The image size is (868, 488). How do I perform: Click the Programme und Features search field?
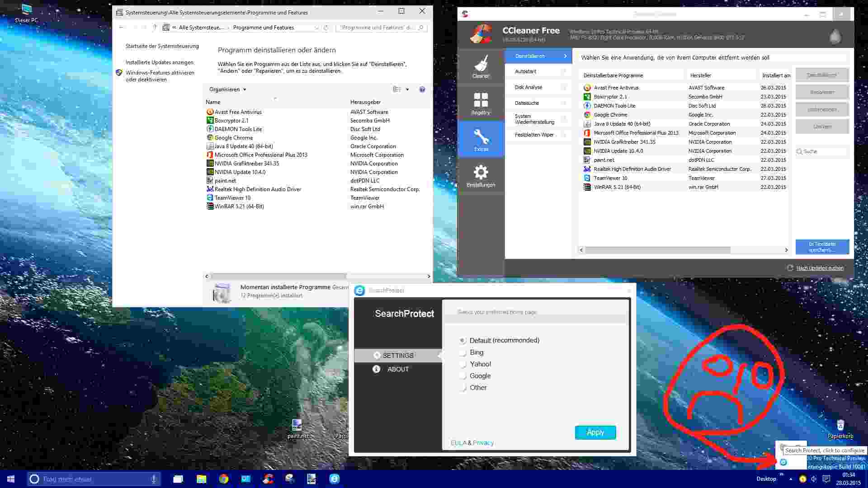tap(382, 28)
